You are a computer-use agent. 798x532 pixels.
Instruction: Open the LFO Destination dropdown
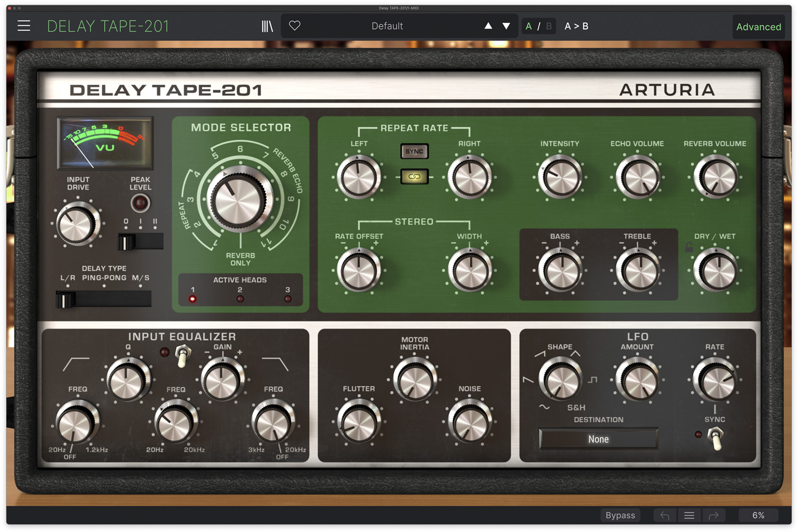(x=598, y=439)
